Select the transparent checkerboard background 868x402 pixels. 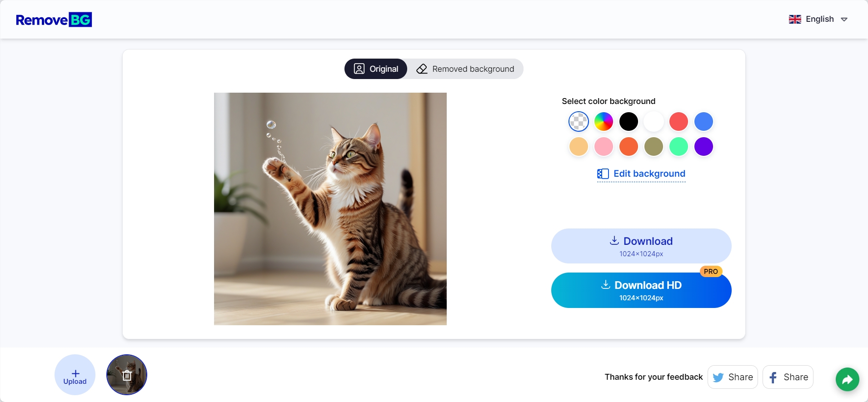(x=579, y=121)
